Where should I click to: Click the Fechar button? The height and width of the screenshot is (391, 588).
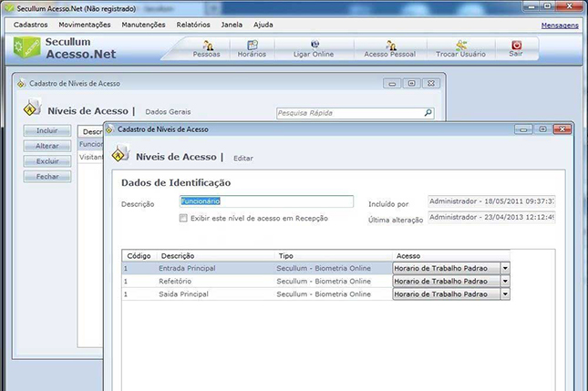click(47, 177)
